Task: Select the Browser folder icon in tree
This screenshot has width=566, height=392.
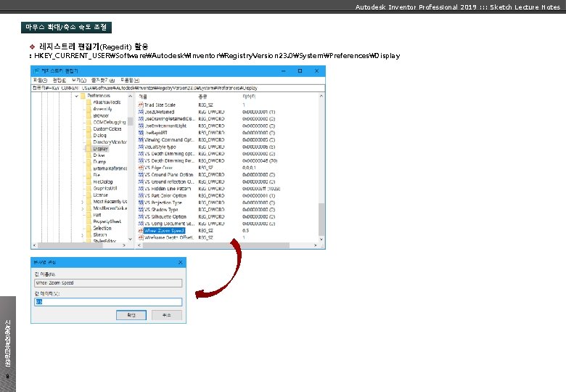Action: click(x=89, y=115)
